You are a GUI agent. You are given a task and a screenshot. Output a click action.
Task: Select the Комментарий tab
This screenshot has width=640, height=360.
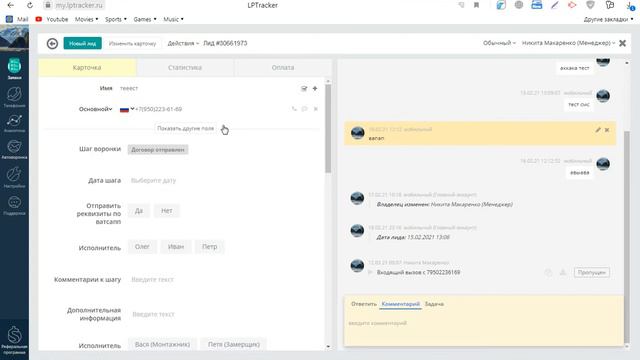(400, 304)
